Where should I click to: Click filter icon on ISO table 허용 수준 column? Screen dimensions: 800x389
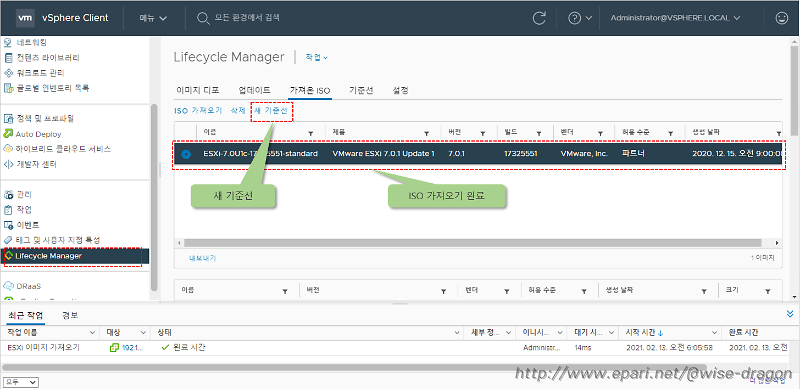pos(670,133)
